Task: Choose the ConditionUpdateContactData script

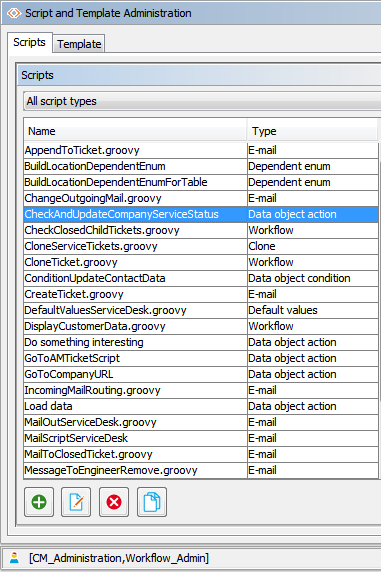Action: [201, 278]
